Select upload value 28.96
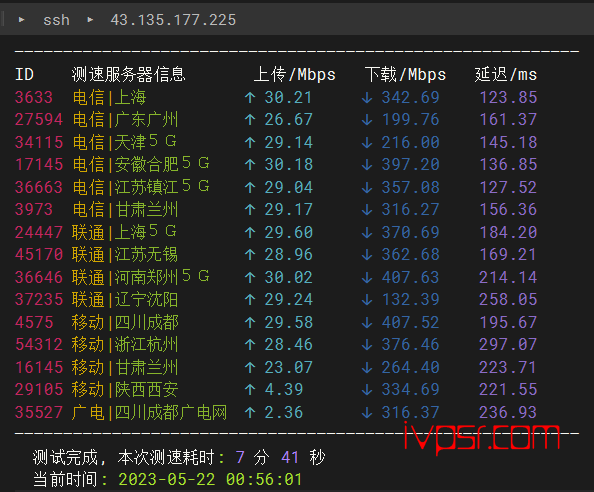This screenshot has width=594, height=492. point(288,255)
